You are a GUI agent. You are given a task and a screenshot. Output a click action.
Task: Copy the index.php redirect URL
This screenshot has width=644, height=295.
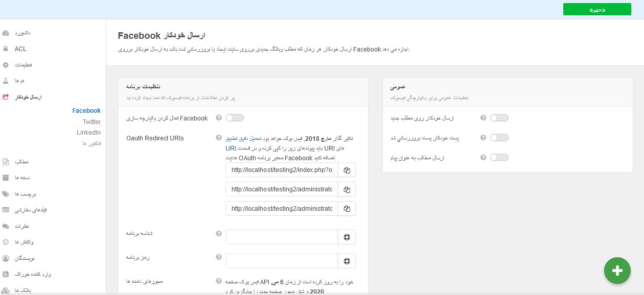pyautogui.click(x=347, y=170)
